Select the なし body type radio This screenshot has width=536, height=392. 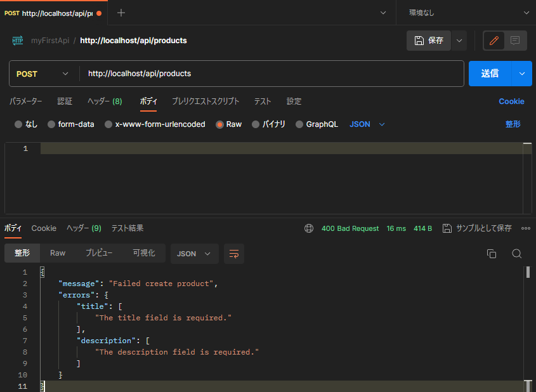(x=18, y=124)
